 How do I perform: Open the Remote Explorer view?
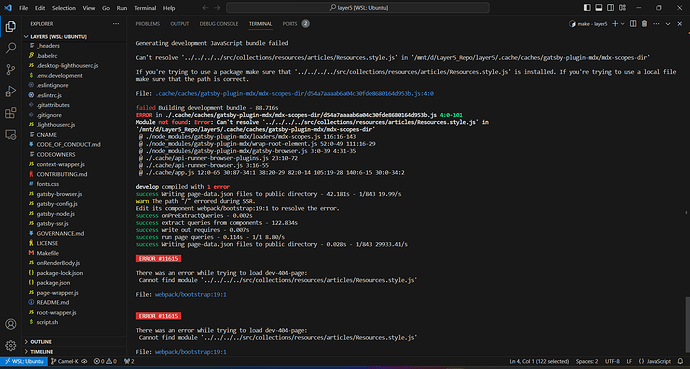pyautogui.click(x=11, y=134)
